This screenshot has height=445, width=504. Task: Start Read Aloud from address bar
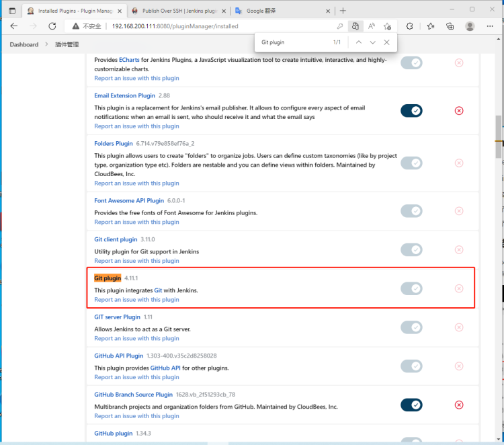(371, 26)
